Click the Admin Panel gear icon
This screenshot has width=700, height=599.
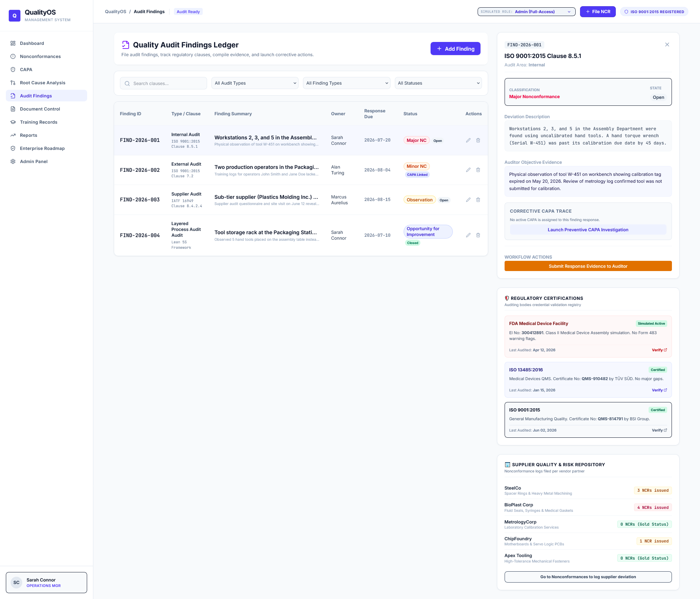coord(13,161)
